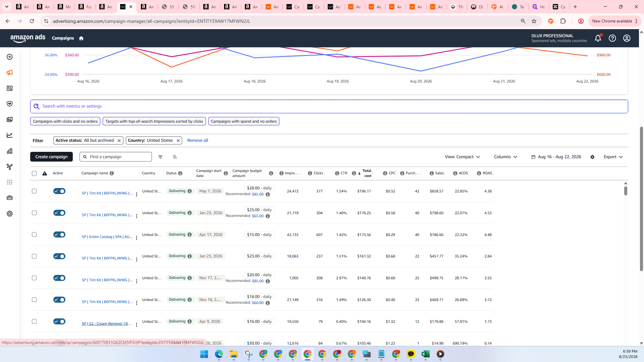Open the options menu for SP Entire Catalog campaign

[137, 238]
